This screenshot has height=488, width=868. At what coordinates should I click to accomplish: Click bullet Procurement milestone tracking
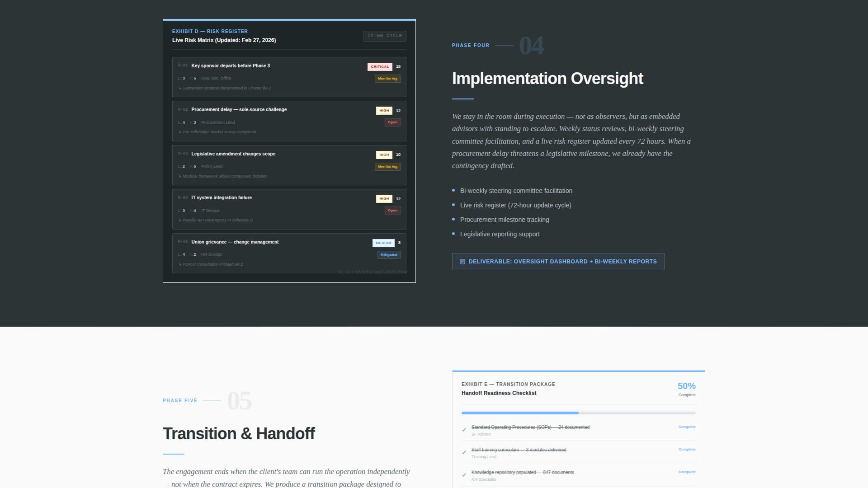(505, 220)
